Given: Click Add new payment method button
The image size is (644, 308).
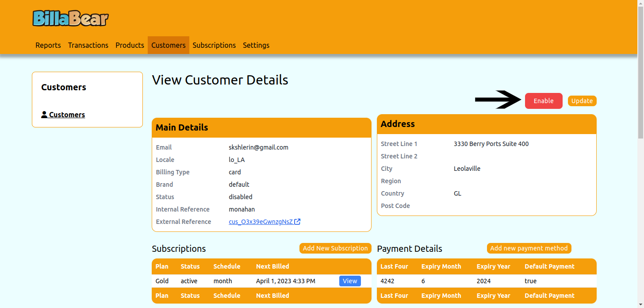Looking at the screenshot, I should pos(529,248).
